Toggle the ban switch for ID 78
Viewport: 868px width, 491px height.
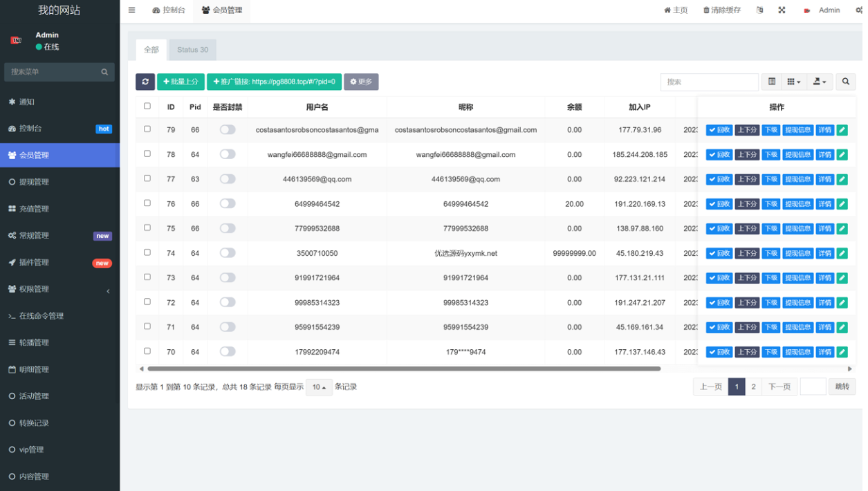coord(228,154)
